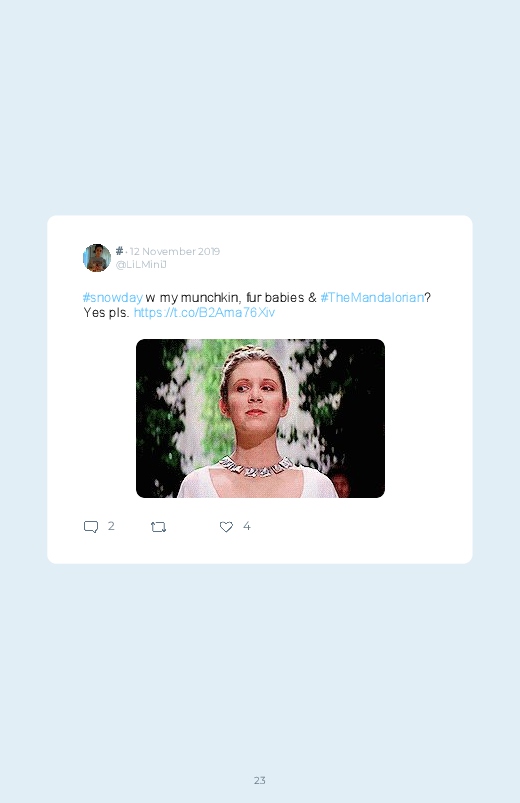Like the tweet with the heart icon
The height and width of the screenshot is (803, 520).
226,526
